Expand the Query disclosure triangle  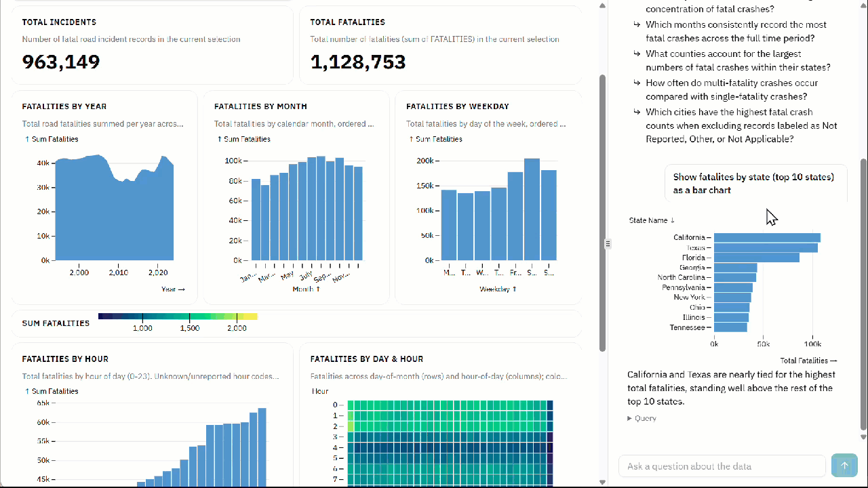point(630,419)
